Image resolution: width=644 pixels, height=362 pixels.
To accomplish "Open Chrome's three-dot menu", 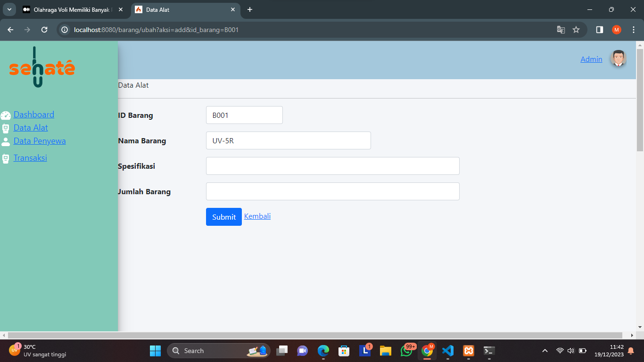I will (x=634, y=30).
